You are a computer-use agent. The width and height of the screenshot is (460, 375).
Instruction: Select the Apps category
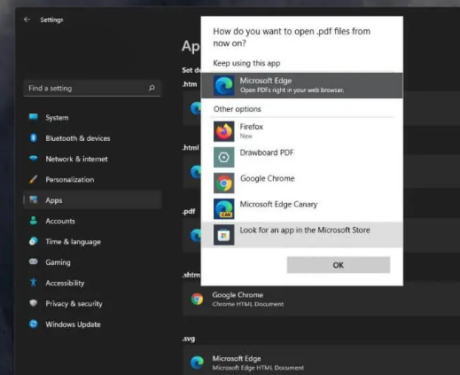click(92, 200)
